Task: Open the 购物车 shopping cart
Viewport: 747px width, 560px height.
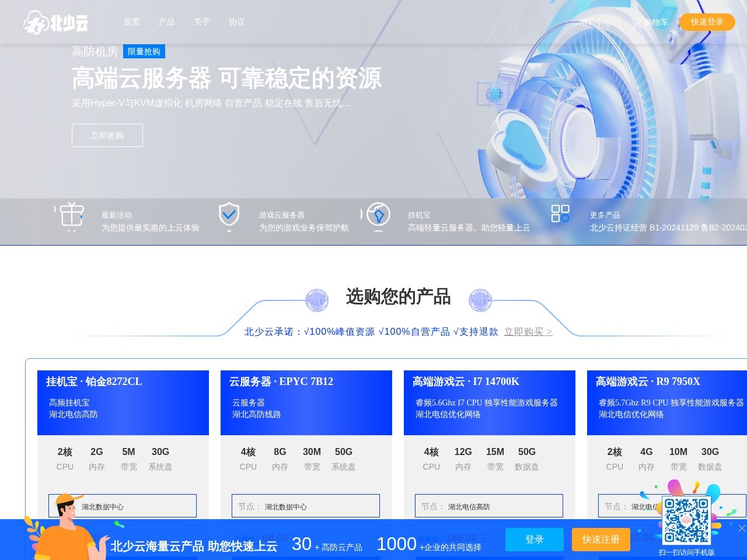Action: click(x=650, y=23)
